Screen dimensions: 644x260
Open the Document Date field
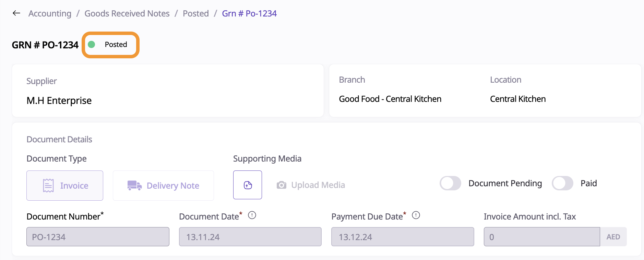(x=250, y=237)
